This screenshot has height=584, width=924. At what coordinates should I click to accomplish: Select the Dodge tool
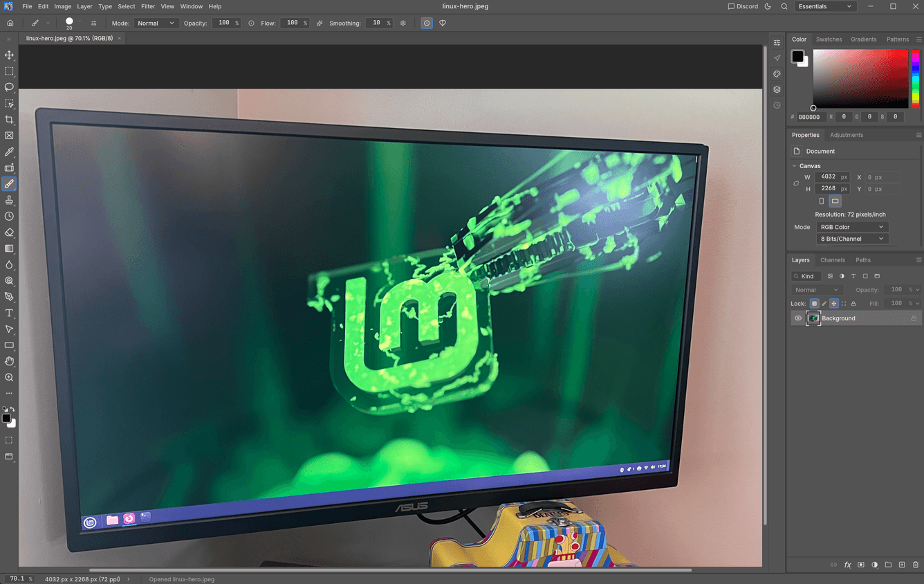(x=9, y=281)
